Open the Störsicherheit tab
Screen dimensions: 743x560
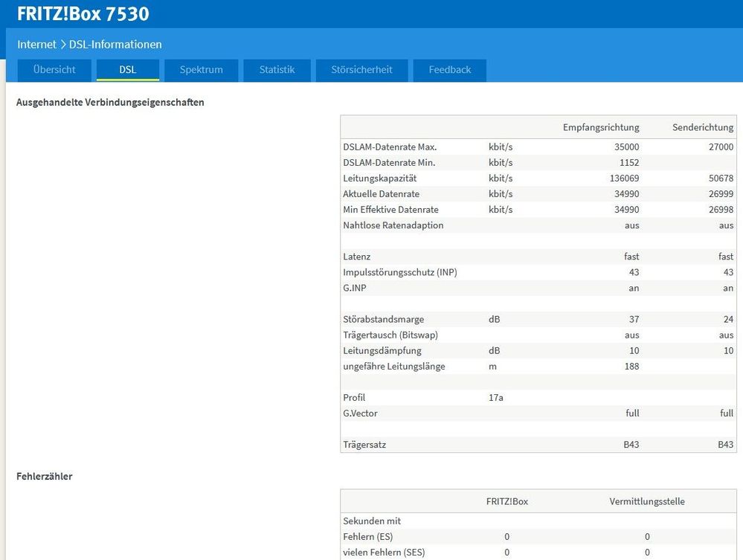[x=361, y=70]
